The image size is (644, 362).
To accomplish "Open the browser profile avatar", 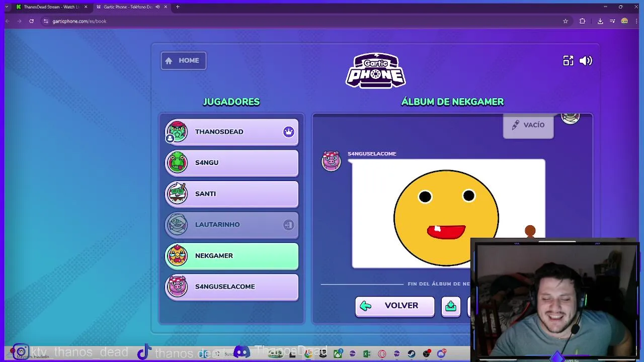I will [x=624, y=21].
